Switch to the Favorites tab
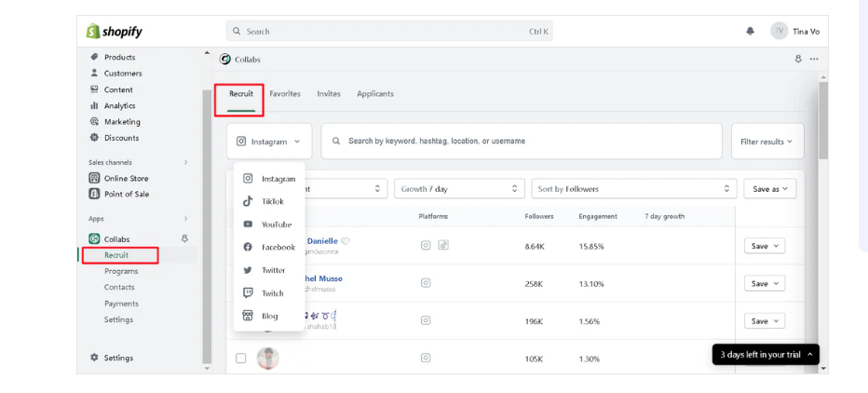Screen dimensions: 868x393 click(285, 94)
